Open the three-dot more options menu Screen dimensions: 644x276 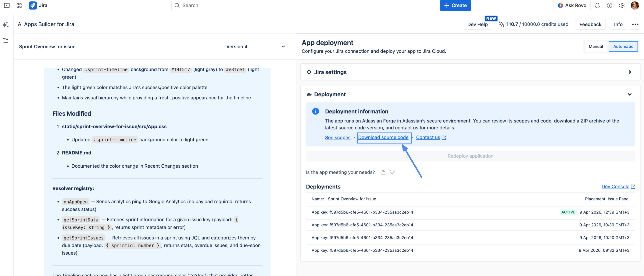pos(635,24)
